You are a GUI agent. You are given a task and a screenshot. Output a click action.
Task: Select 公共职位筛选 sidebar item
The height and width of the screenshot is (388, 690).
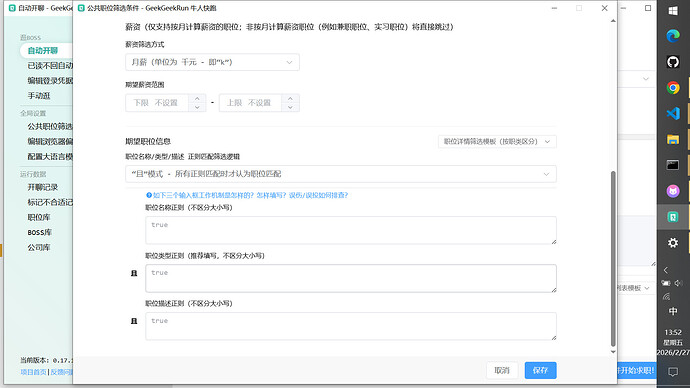point(50,126)
